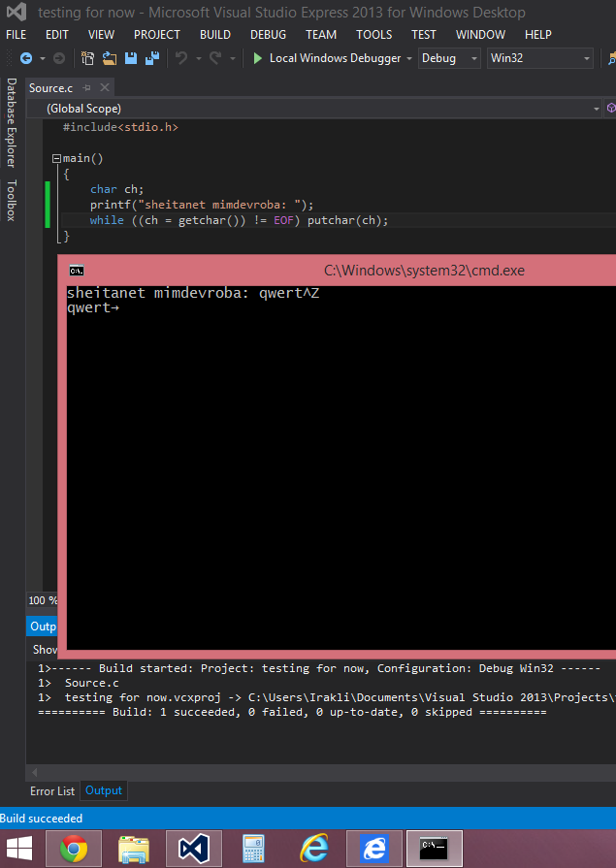Image resolution: width=616 pixels, height=868 pixels.
Task: Switch to the Error List tab
Action: (52, 791)
